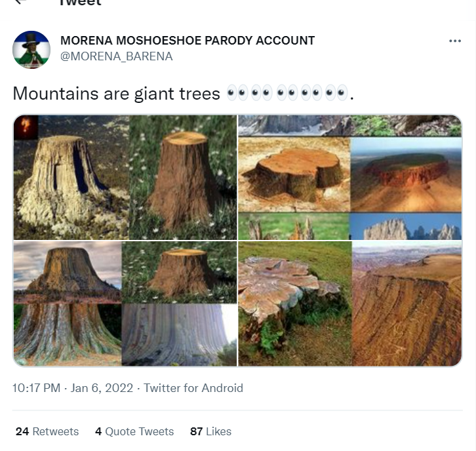View the 4 Quote Tweets
Viewport: 476px width, 451px height.
click(134, 431)
